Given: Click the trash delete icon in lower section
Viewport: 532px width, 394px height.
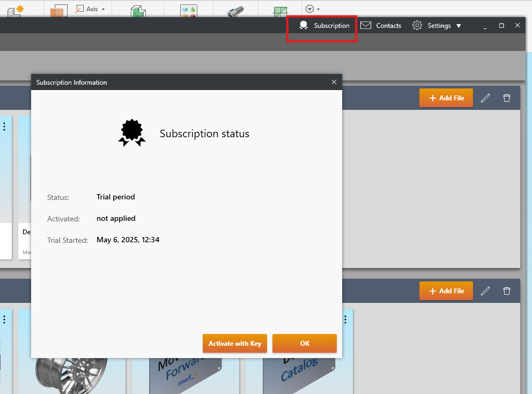Looking at the screenshot, I should coord(506,291).
